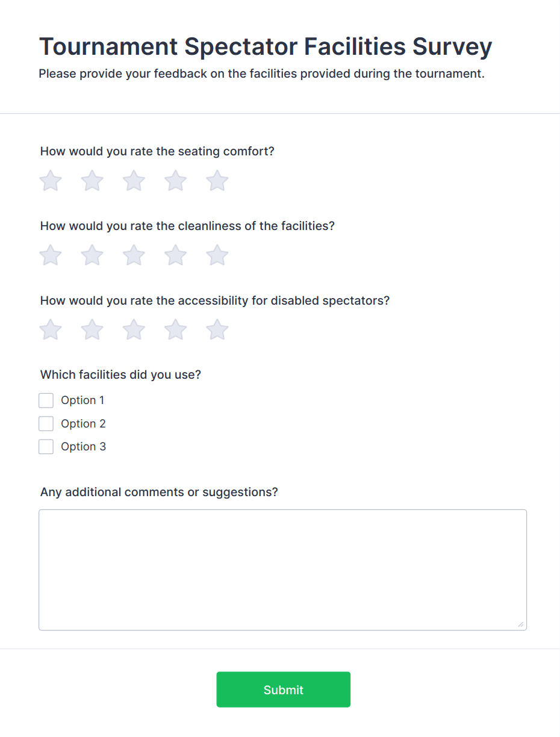Click the survey title heading

coord(265,46)
